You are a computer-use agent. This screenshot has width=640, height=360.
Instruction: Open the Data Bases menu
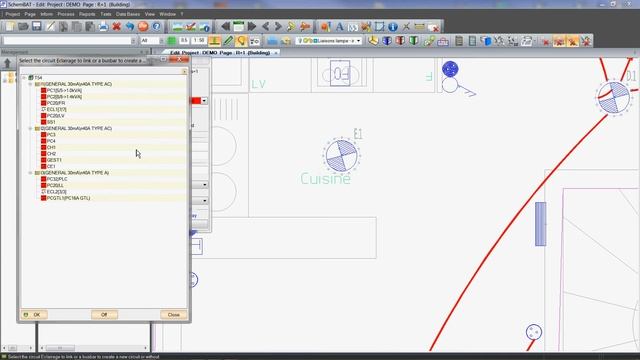(128, 14)
